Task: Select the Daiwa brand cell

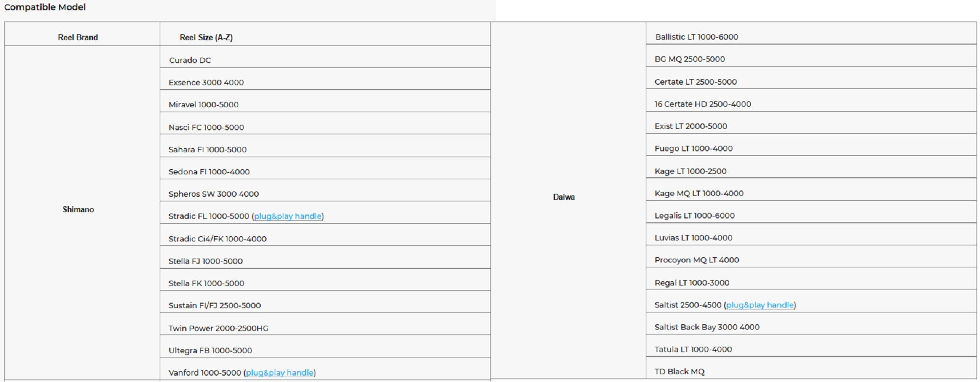Action: coord(563,197)
